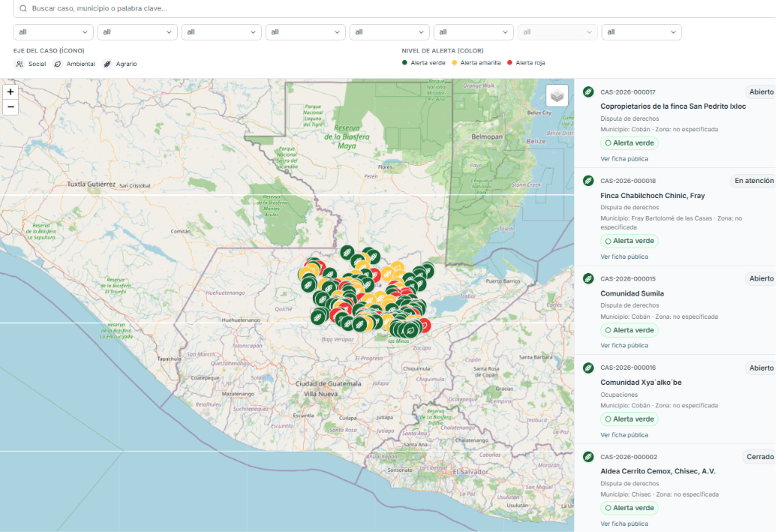Click agrarian icon of case CAS-2026-000015
This screenshot has width=776, height=532.
pyautogui.click(x=588, y=278)
